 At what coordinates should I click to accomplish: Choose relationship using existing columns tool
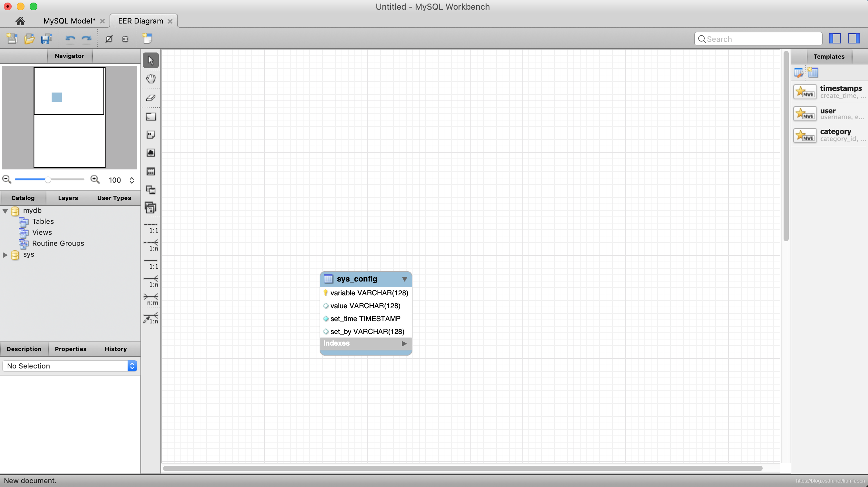pos(151,318)
